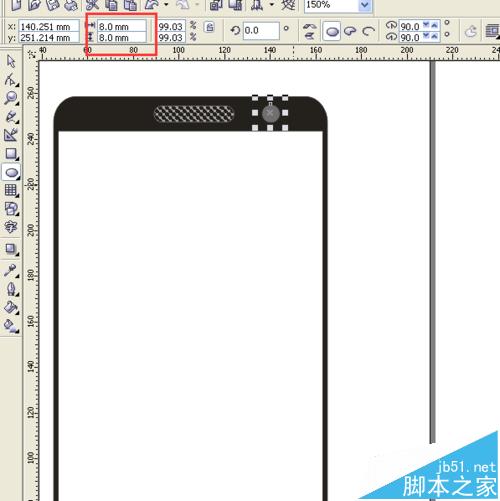The height and width of the screenshot is (501, 500).
Task: Select the Interactive Fill tool
Action: coord(11,326)
